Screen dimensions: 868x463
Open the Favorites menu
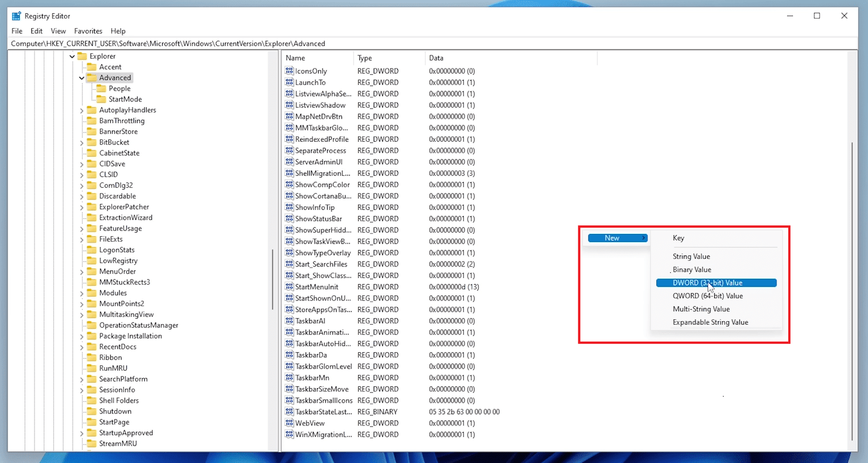tap(88, 31)
